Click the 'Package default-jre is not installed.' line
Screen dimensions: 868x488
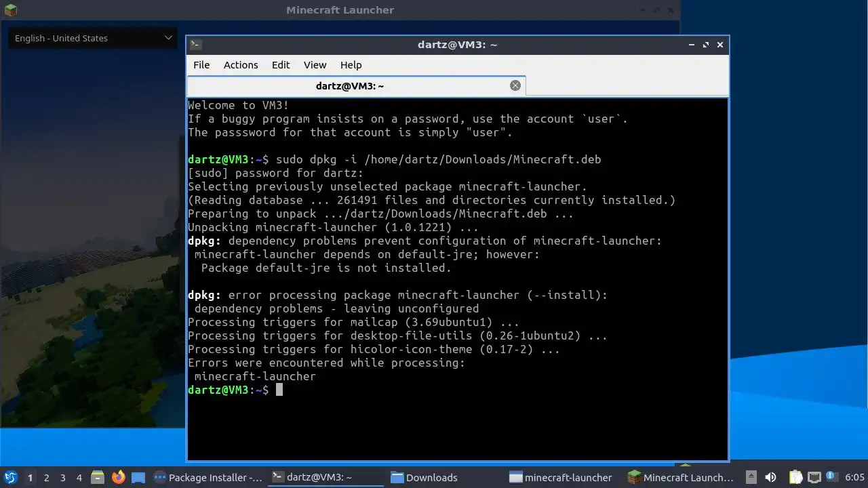point(326,268)
